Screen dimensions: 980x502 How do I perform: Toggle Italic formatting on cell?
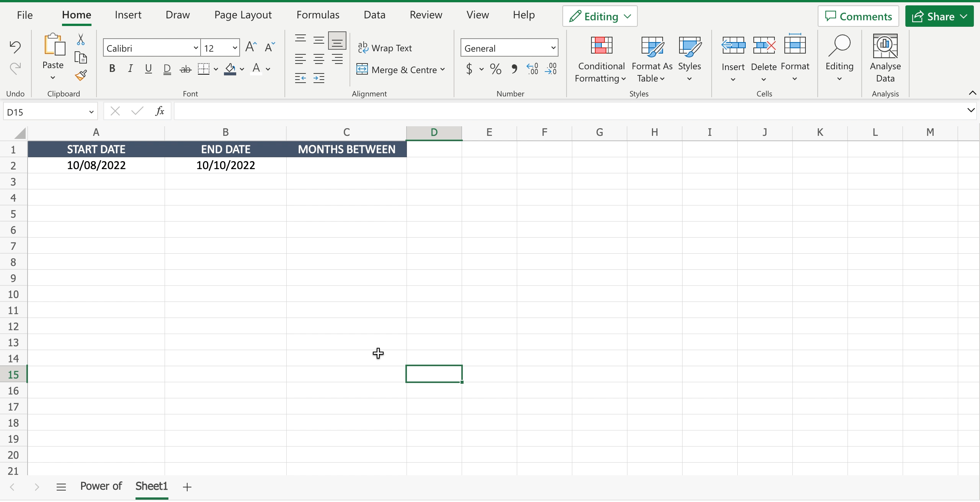130,68
